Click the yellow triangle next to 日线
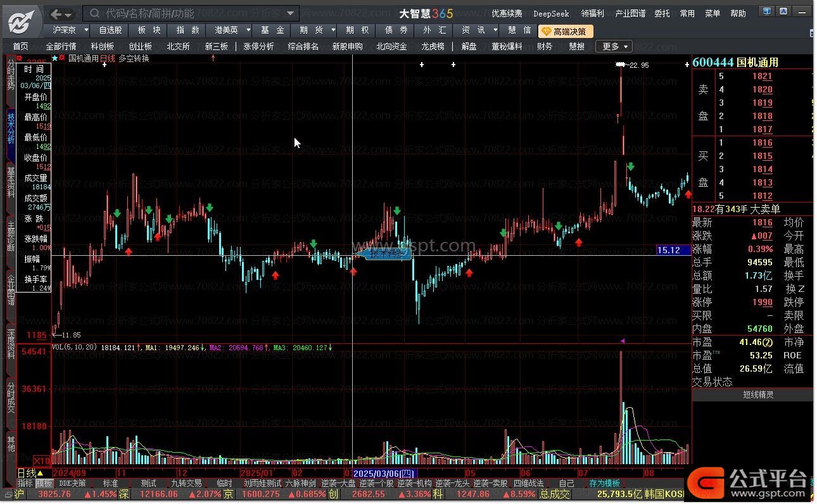 click(x=41, y=474)
